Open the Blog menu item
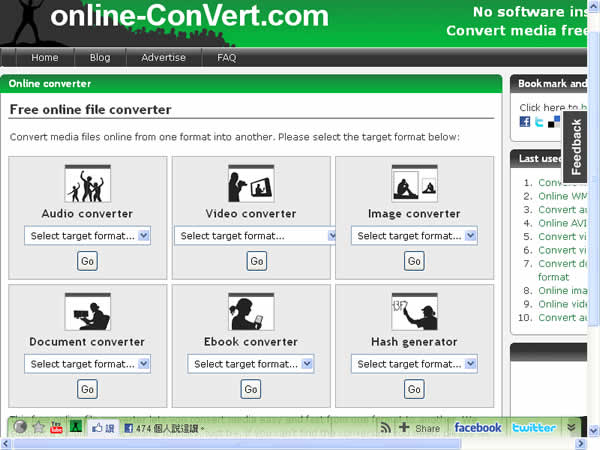 [100, 57]
